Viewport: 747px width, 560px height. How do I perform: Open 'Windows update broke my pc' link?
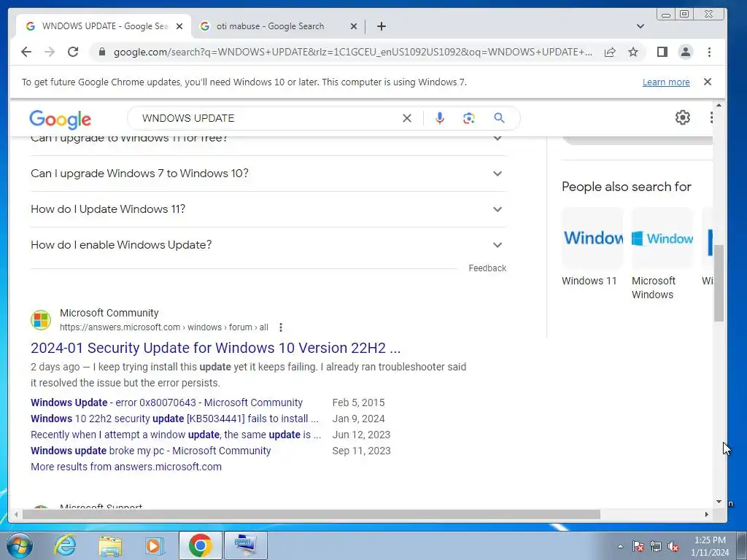pyautogui.click(x=150, y=451)
